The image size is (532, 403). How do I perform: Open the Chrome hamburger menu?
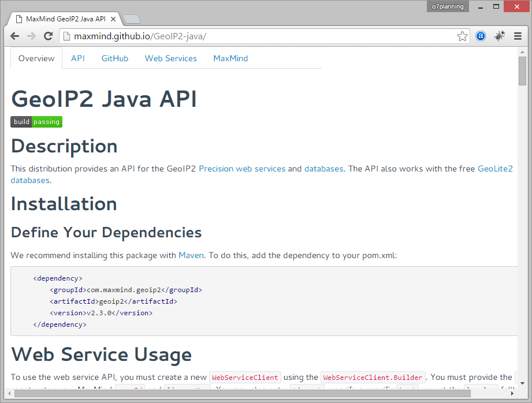pos(518,36)
